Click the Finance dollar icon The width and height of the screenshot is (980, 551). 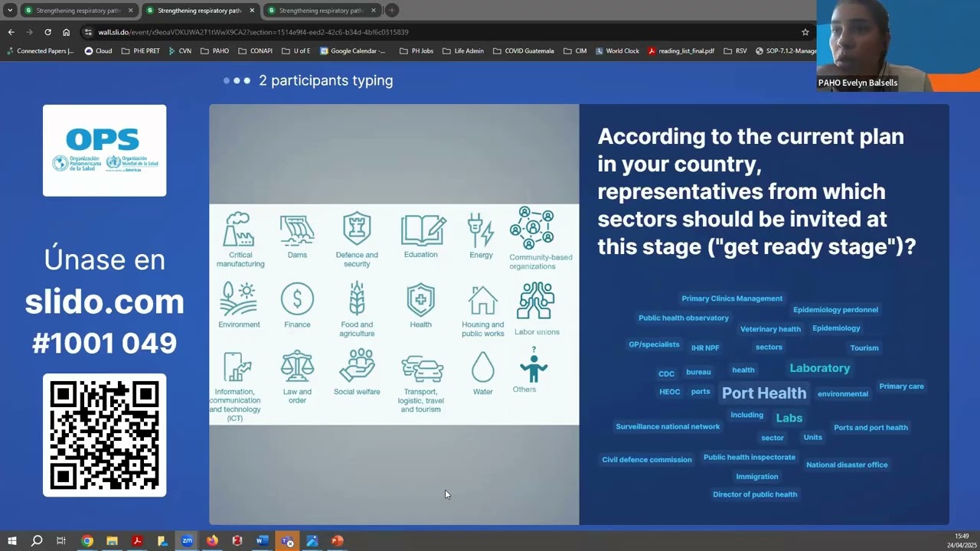pyautogui.click(x=297, y=299)
